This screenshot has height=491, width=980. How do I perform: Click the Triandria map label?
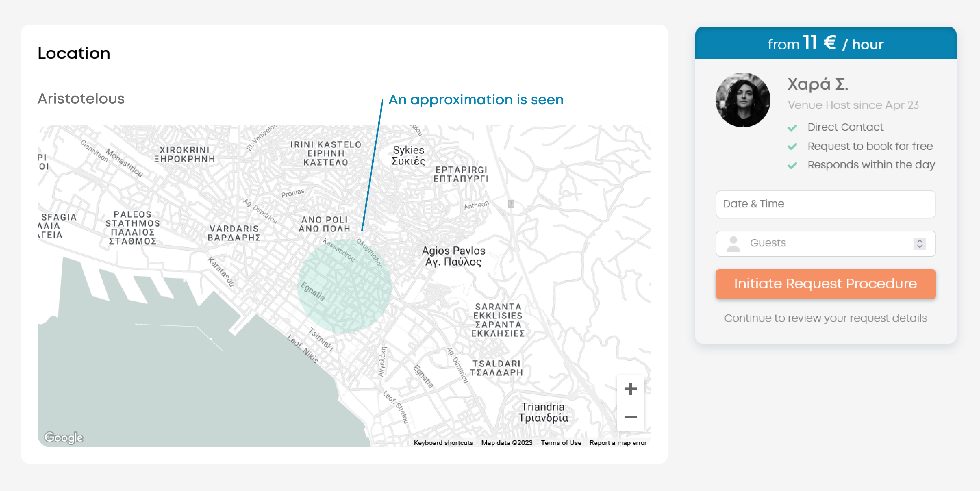pyautogui.click(x=543, y=412)
